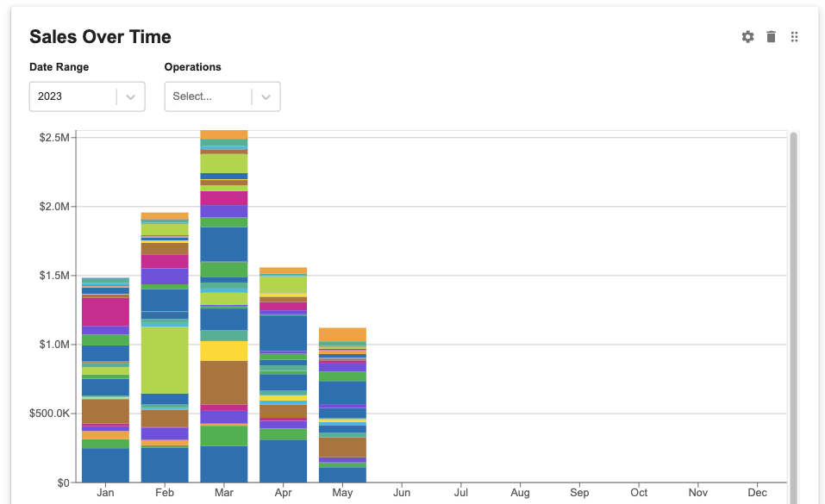
Task: Click the Jun label on the x-axis
Action: pos(401,493)
